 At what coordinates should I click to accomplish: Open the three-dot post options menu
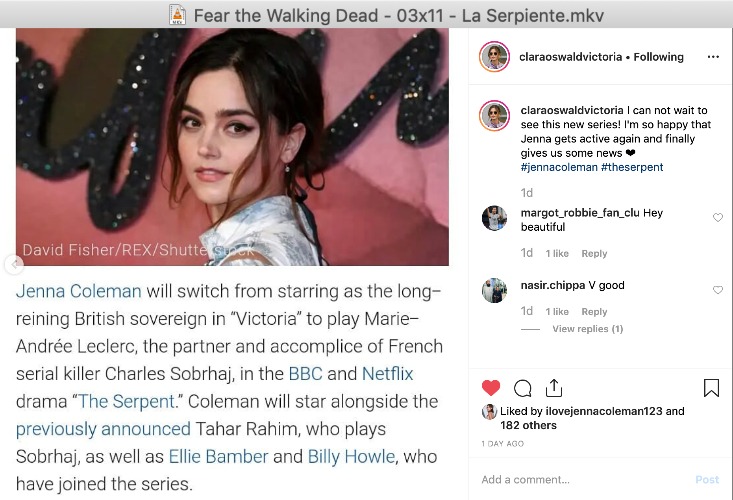713,57
